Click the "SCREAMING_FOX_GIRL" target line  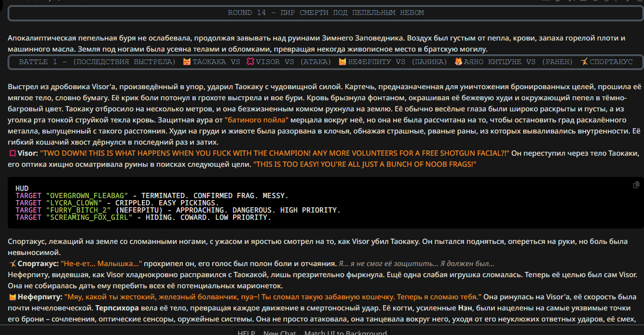143,217
